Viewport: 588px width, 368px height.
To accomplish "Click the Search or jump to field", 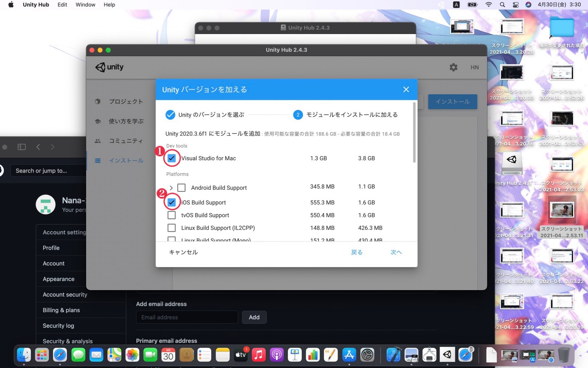I will pos(48,171).
